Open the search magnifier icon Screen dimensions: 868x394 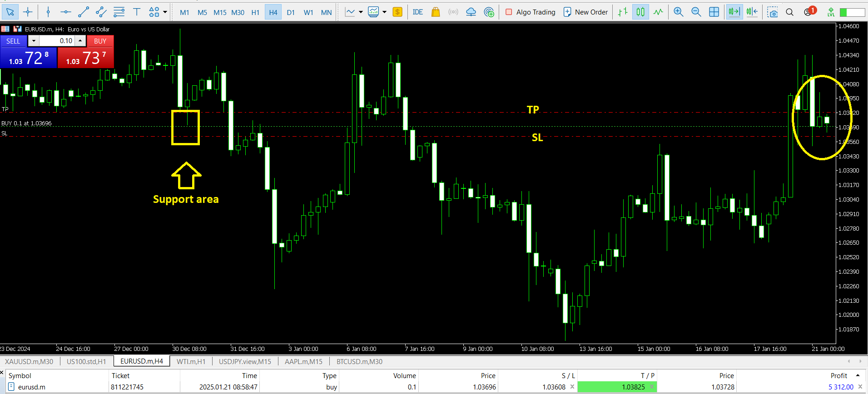(790, 12)
